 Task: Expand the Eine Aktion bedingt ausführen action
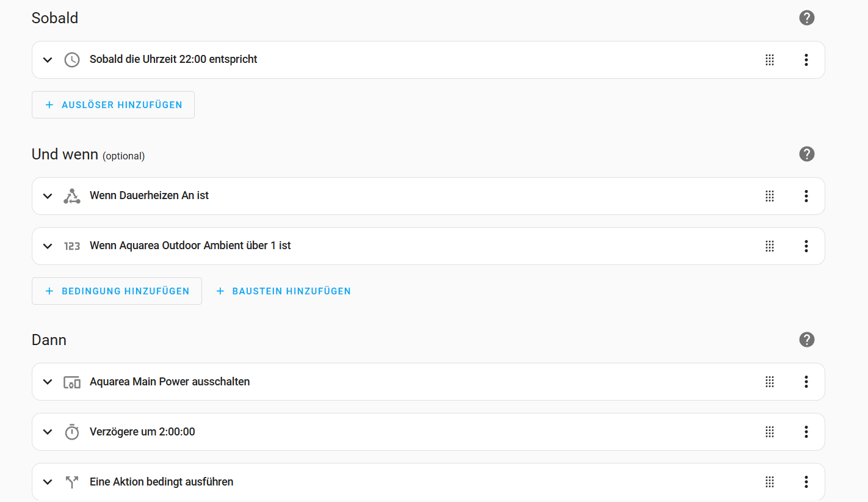tap(48, 482)
